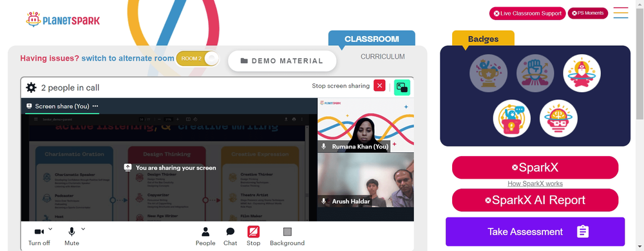644x251 pixels.
Task: Click the SparkX button
Action: 535,168
